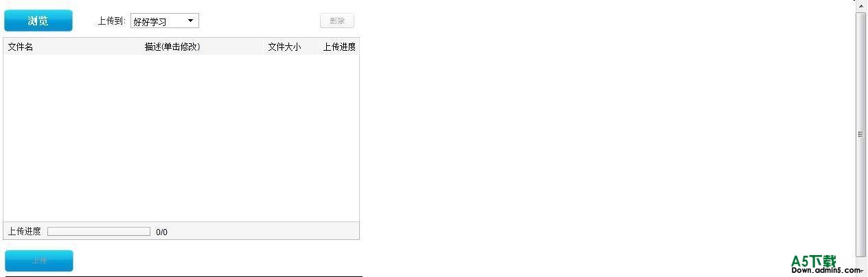Click the vertical scrollbar thumb
Viewport: 868px width, 277px height.
pyautogui.click(x=861, y=134)
